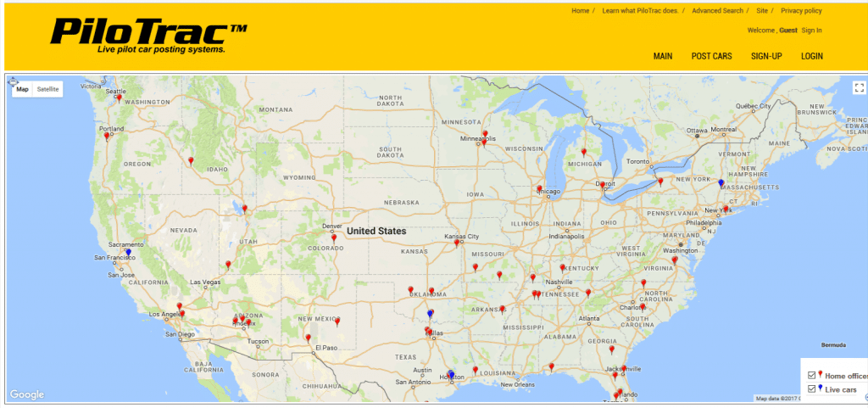
Task: Uncheck the Home offices checkbox
Action: [x=811, y=375]
